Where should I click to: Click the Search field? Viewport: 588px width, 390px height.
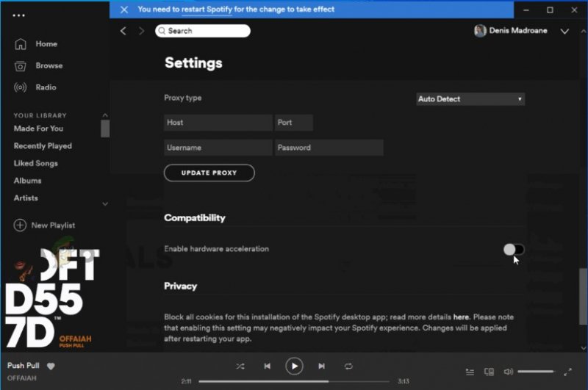[x=203, y=31]
